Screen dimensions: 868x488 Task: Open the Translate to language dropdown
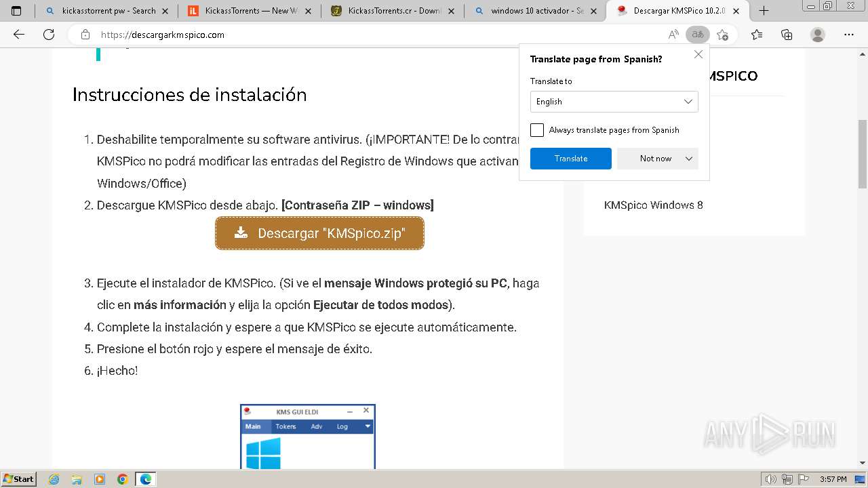614,102
